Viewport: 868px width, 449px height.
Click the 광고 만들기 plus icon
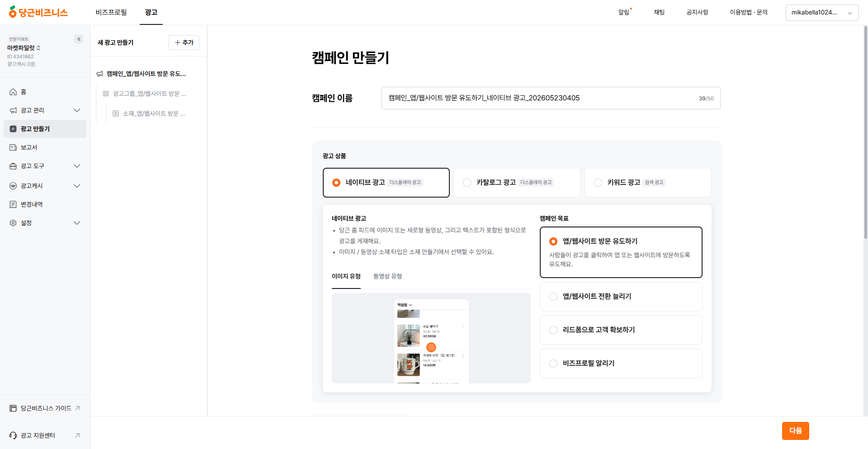pyautogui.click(x=13, y=129)
